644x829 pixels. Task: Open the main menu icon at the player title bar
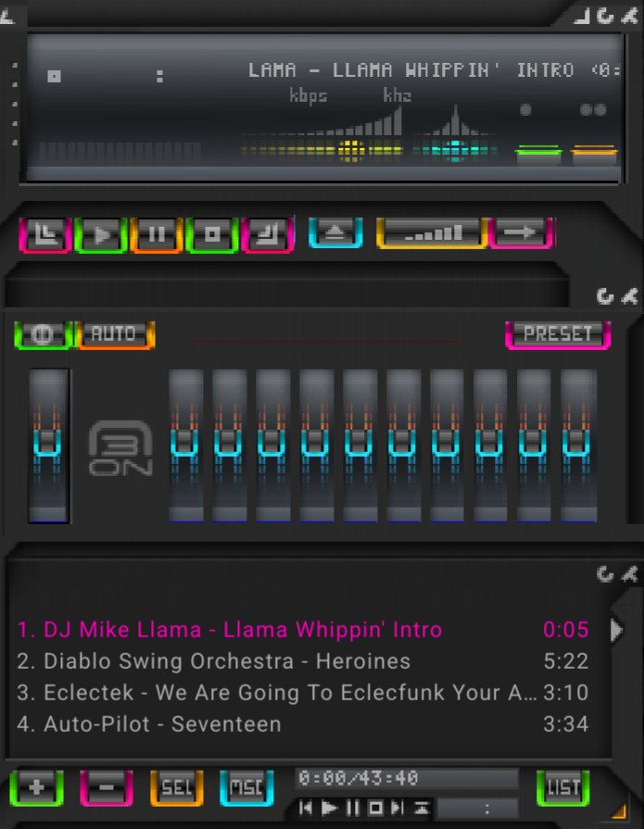6,18
